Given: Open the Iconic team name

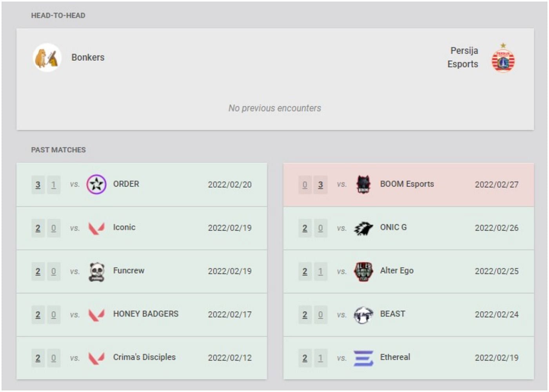Looking at the screenshot, I should (124, 227).
